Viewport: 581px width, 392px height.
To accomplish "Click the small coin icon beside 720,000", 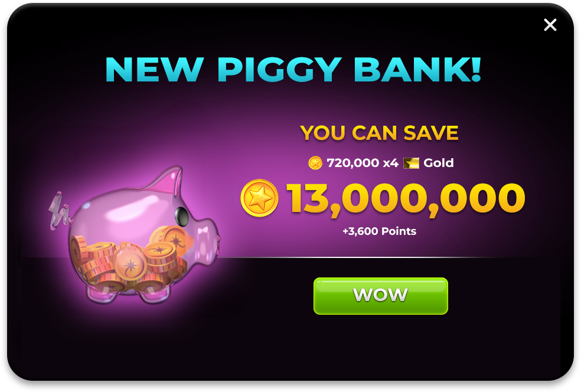I will tap(315, 163).
